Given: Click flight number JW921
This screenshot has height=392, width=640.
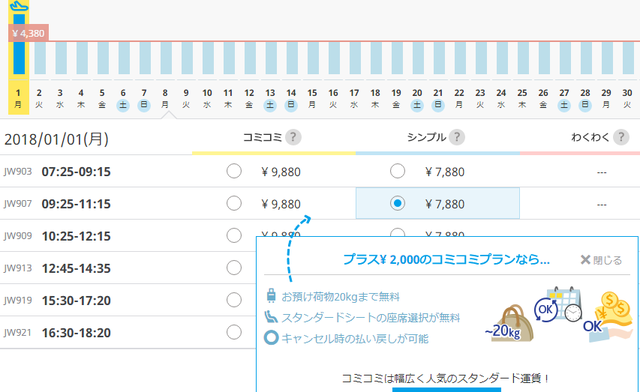Looking at the screenshot, I should pyautogui.click(x=18, y=332).
